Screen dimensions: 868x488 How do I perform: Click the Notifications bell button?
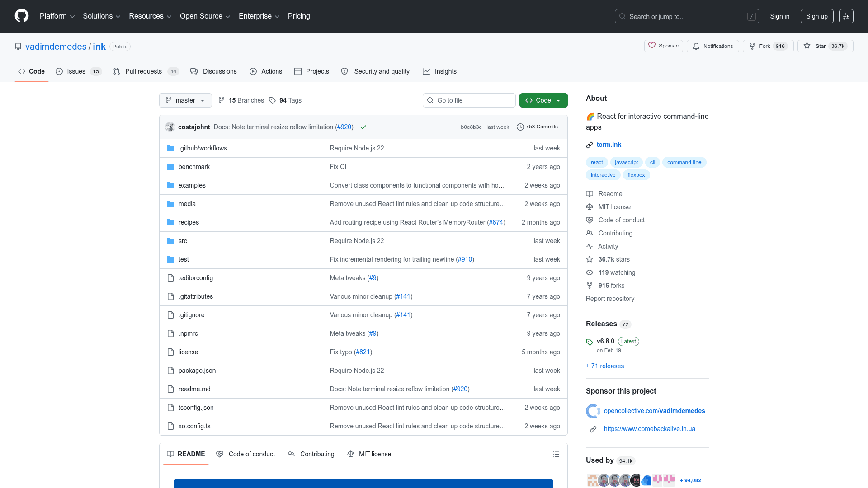coord(712,46)
